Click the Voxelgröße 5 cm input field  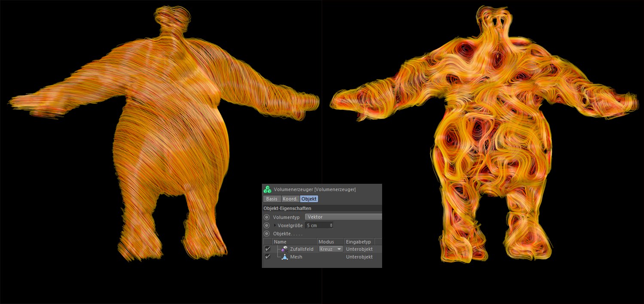pyautogui.click(x=316, y=225)
